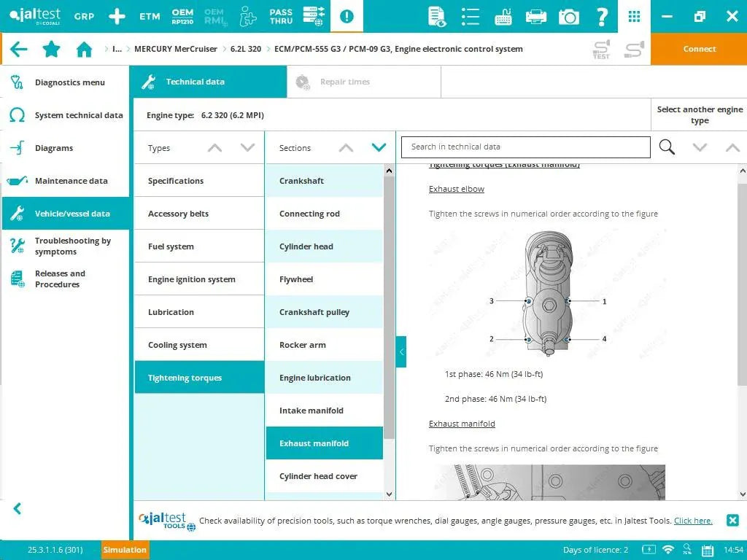Add current page to favorites with the star
This screenshot has width=747, height=560.
(51, 49)
